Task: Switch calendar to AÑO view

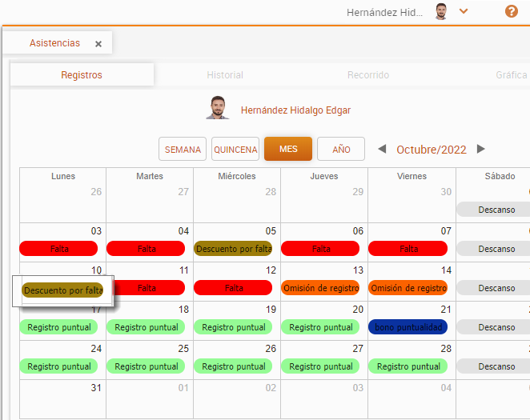Action: click(x=341, y=150)
